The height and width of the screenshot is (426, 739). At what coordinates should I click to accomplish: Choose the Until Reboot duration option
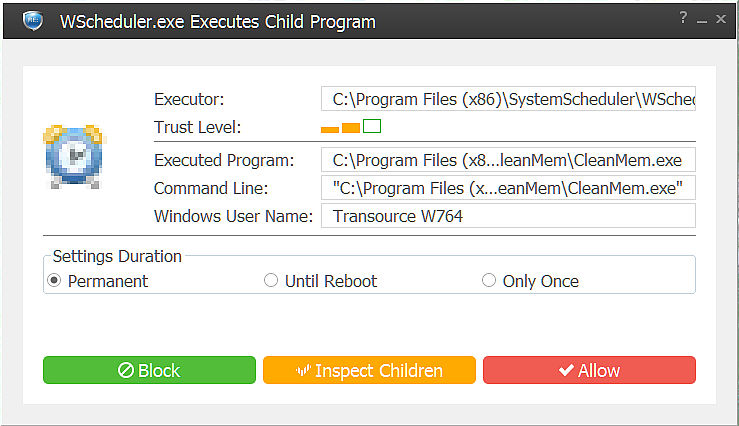270,281
